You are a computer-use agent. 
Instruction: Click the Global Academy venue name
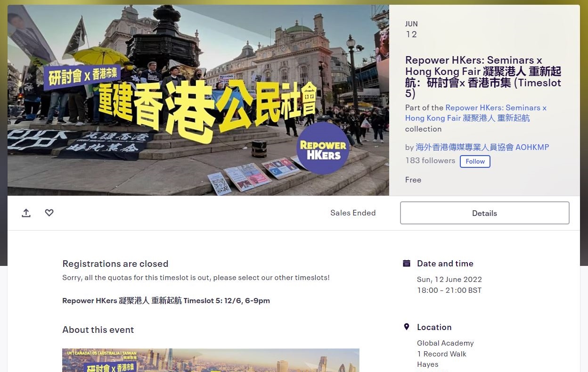pyautogui.click(x=445, y=343)
